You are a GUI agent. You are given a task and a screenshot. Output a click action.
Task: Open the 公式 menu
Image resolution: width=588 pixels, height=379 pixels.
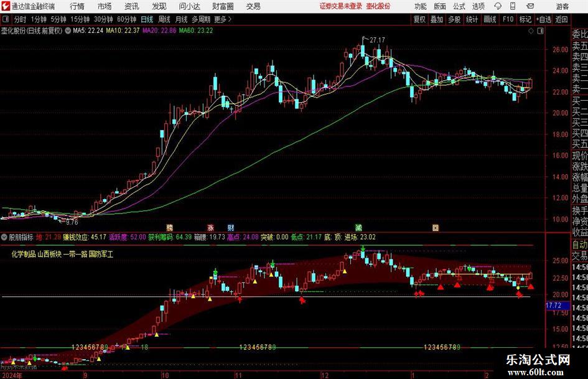[x=459, y=6]
